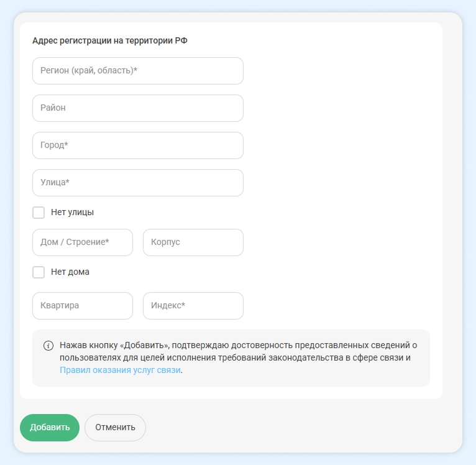Click the info icon in the notice
Viewport: 476px width, 465px height.
coord(48,346)
